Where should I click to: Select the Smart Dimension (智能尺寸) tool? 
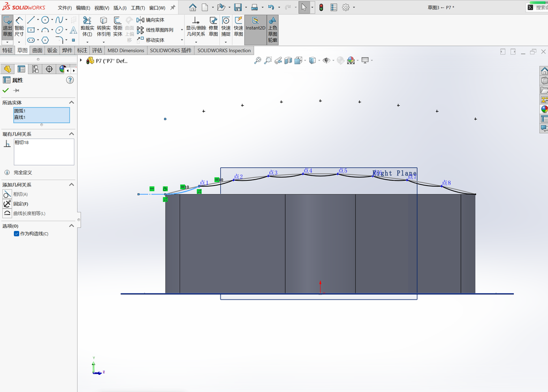(19, 27)
